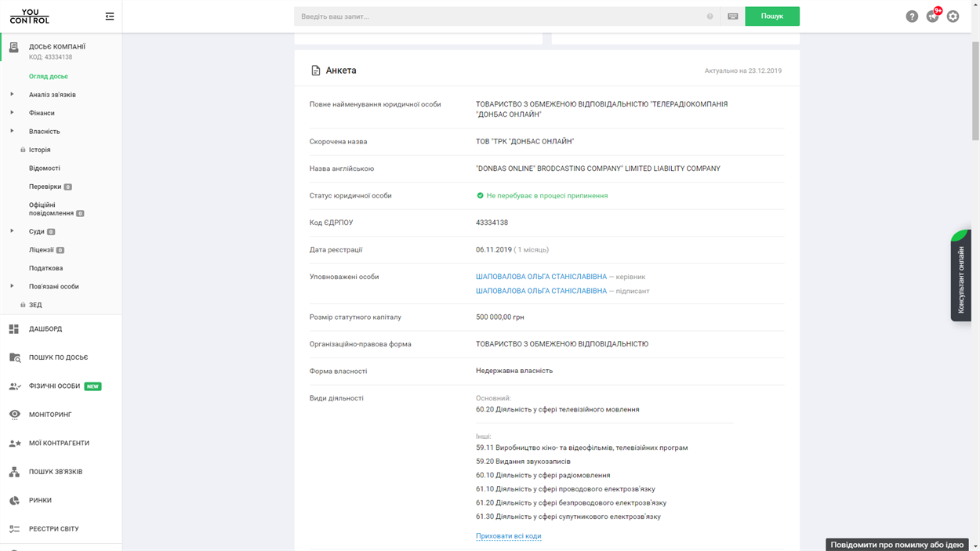Click activity 61.10 проводового електрозв'язку
The width and height of the screenshot is (980, 551).
565,489
